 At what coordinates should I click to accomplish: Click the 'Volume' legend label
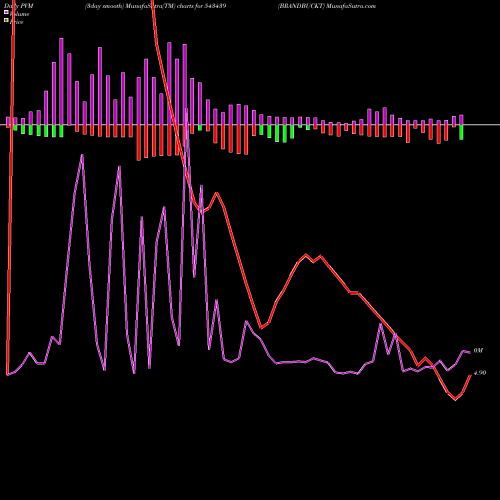point(19,14)
